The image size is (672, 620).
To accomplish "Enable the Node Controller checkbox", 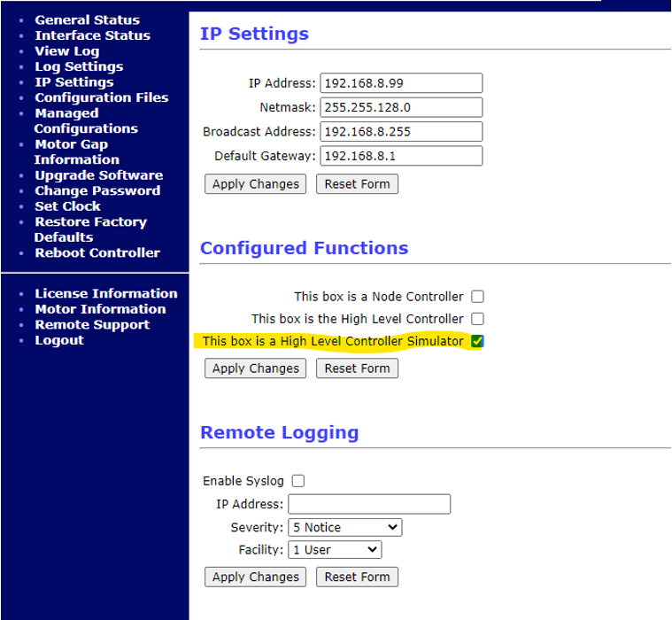I will (x=477, y=297).
